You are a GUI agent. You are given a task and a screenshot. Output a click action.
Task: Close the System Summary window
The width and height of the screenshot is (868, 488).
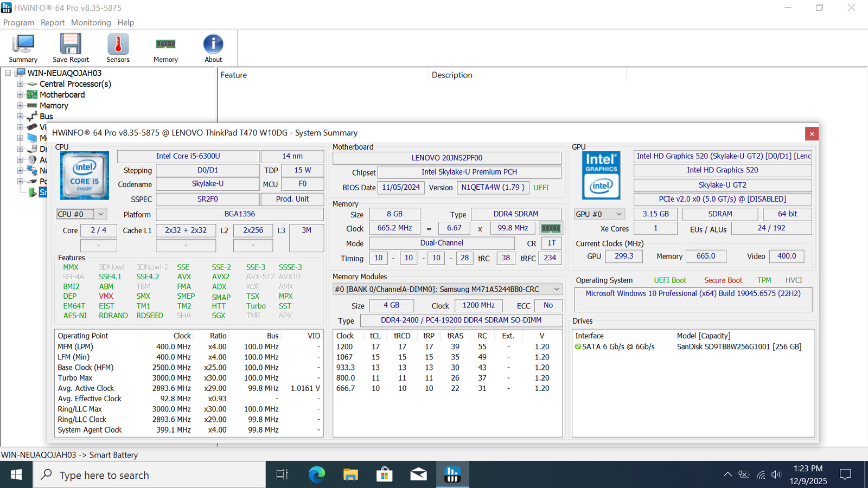[812, 133]
